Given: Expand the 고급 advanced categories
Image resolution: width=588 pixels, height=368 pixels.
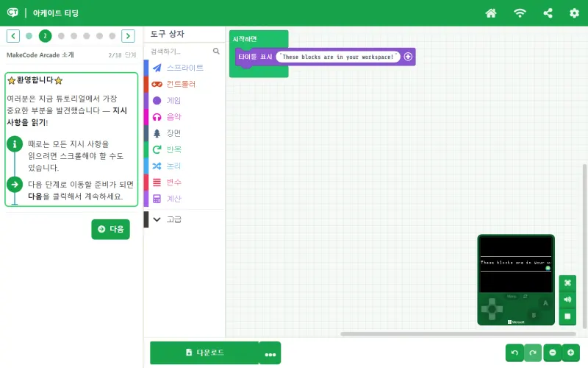Looking at the screenshot, I should click(x=184, y=219).
